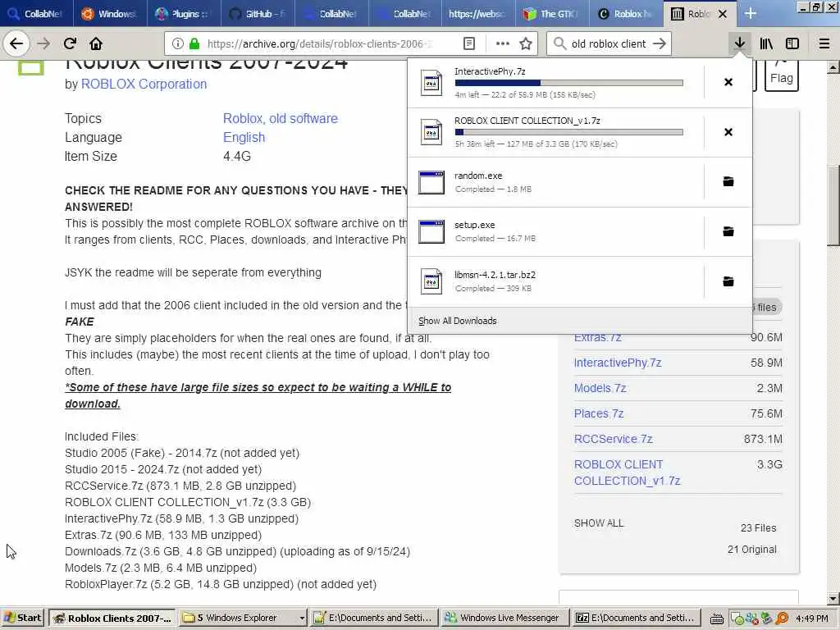Download ROBLOX CLIENT COLLECTION_v1.7z from list
The height and width of the screenshot is (630, 840).
click(627, 472)
